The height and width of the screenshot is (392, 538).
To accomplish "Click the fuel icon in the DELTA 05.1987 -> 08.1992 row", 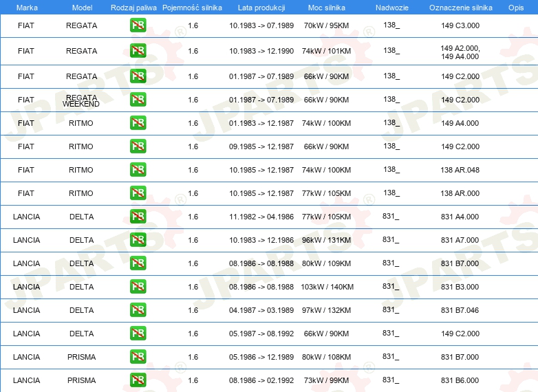I will coord(138,333).
